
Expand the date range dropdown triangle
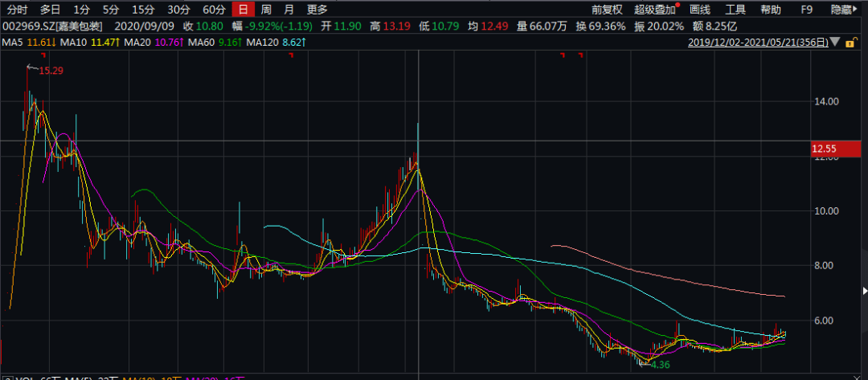(835, 42)
